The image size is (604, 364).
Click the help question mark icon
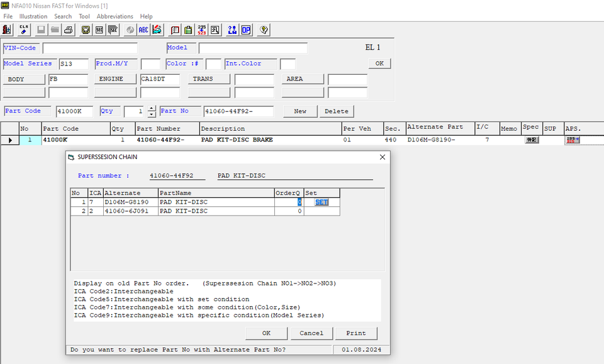[264, 30]
